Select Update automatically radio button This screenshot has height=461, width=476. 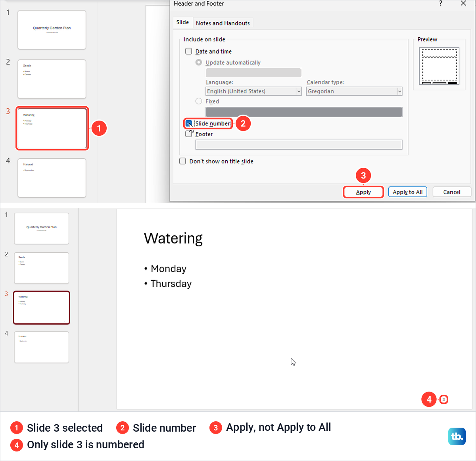pyautogui.click(x=199, y=62)
